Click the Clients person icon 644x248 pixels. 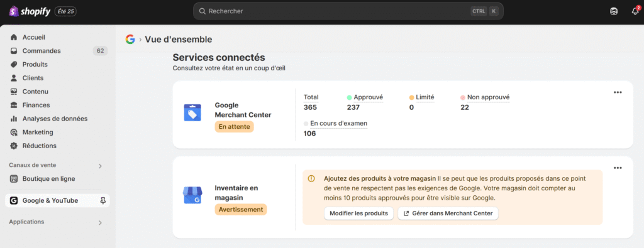click(14, 78)
